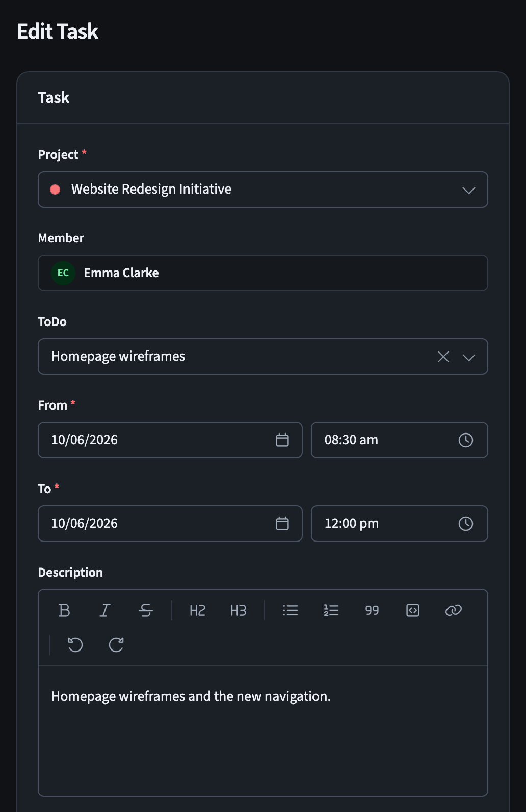Select the Emma Clarke member field

point(263,273)
